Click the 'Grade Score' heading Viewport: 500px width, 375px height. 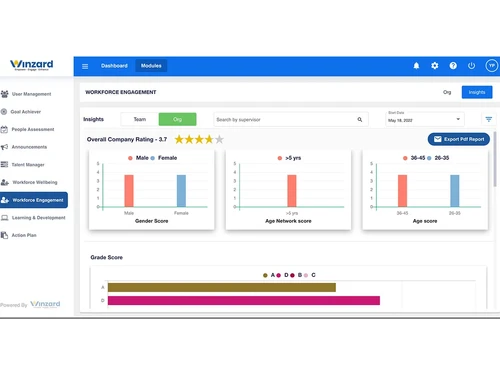coord(106,257)
